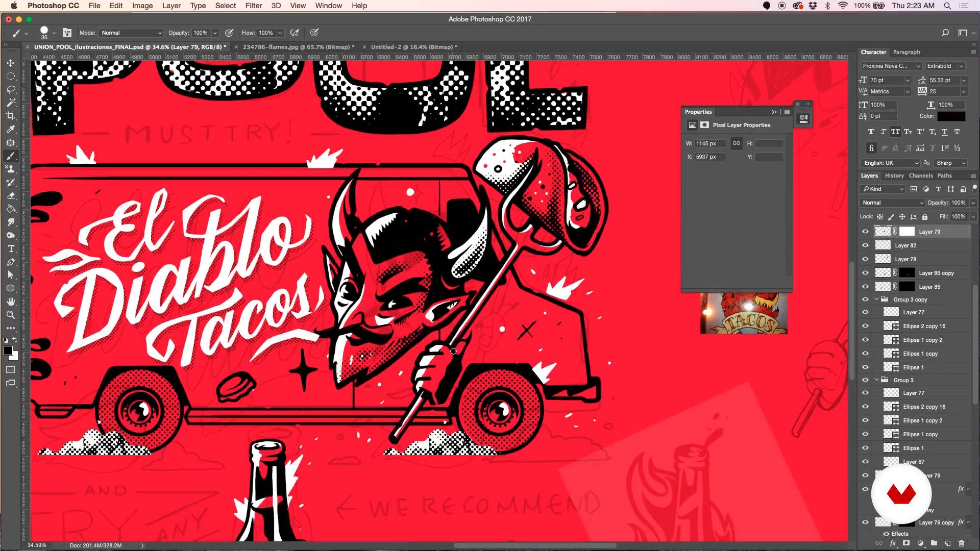This screenshot has height=551, width=980.
Task: Lock all icon in Layers panel
Action: (x=925, y=217)
